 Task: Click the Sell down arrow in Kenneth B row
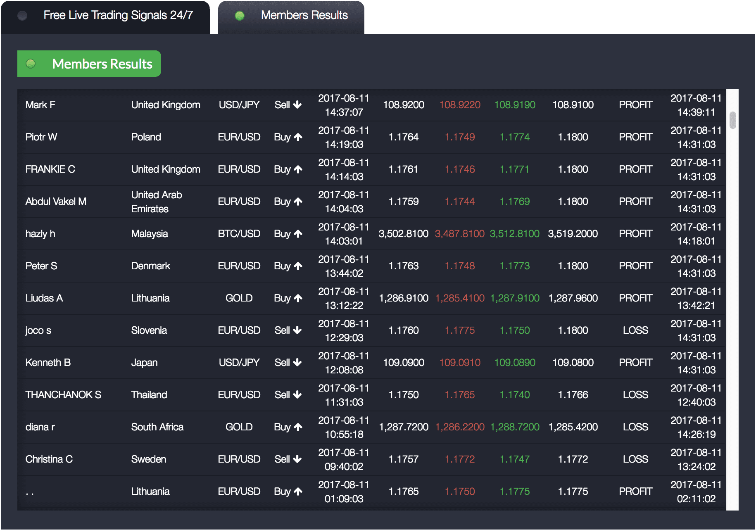pos(297,363)
